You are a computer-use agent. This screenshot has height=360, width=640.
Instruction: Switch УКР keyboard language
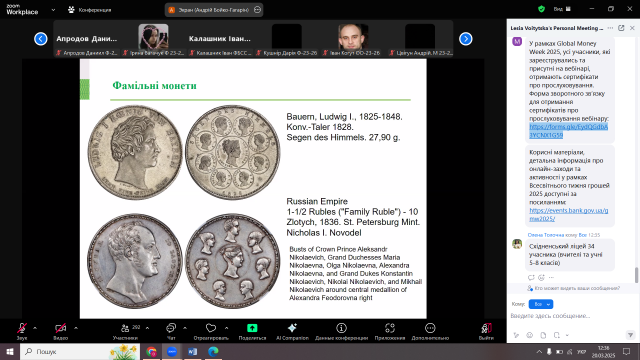pyautogui.click(x=581, y=351)
